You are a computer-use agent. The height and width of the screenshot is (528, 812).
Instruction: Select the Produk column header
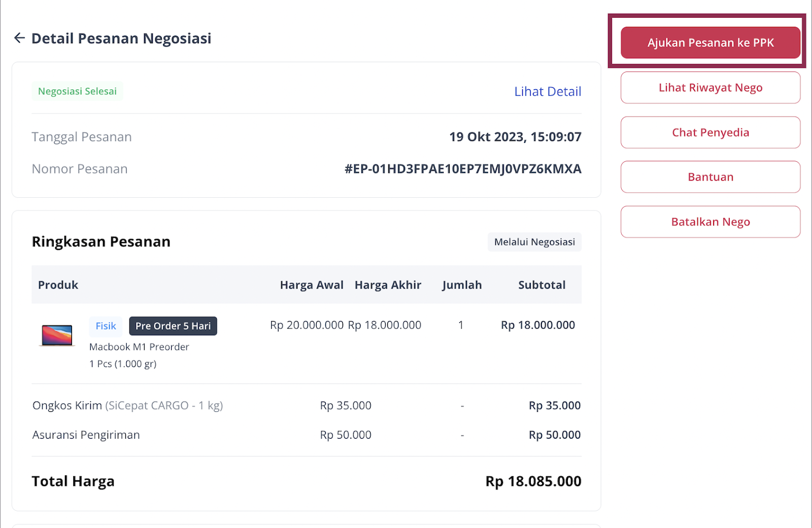coord(57,285)
